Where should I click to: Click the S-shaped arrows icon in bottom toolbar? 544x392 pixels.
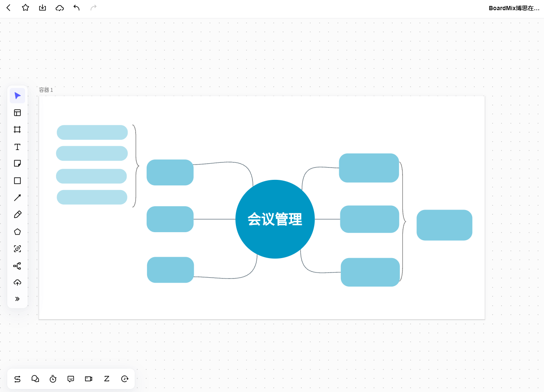pos(17,379)
